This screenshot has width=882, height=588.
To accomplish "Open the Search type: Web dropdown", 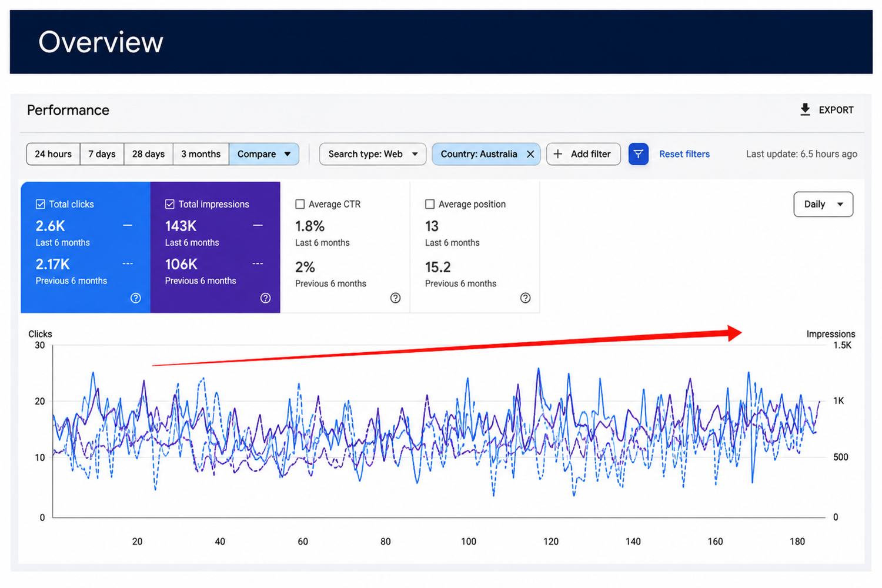I will tap(373, 154).
